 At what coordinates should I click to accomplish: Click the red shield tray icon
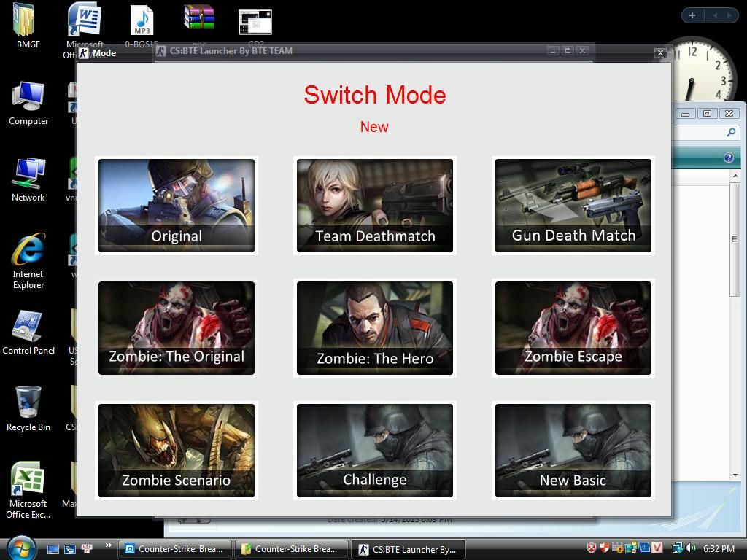[x=604, y=548]
